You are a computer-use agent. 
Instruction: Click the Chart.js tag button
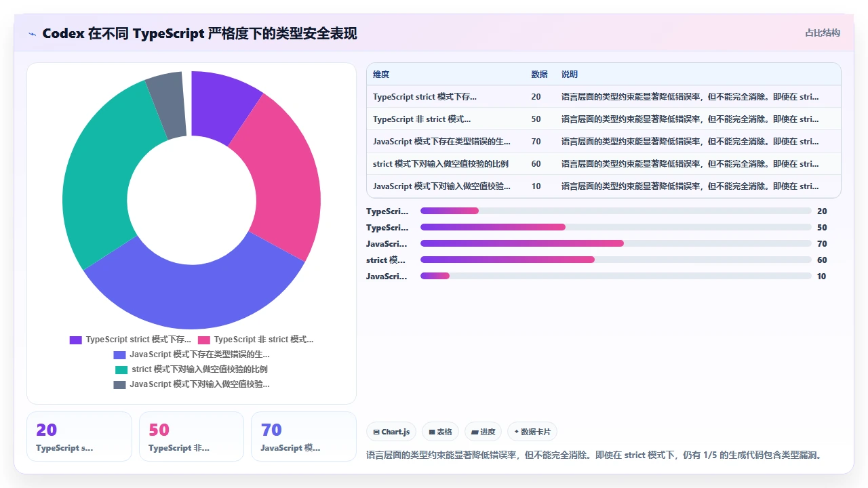(392, 432)
